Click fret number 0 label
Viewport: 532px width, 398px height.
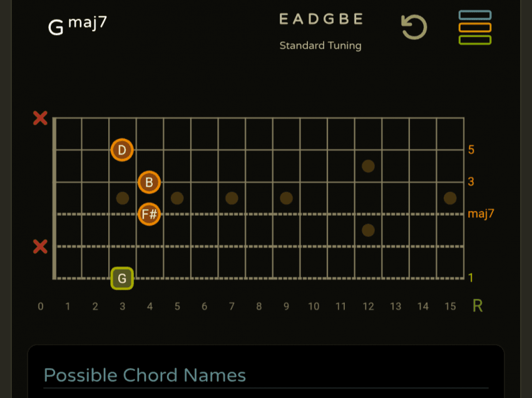[41, 307]
